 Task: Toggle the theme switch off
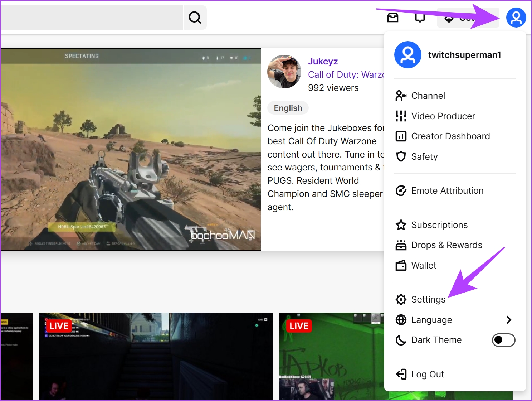[503, 340]
